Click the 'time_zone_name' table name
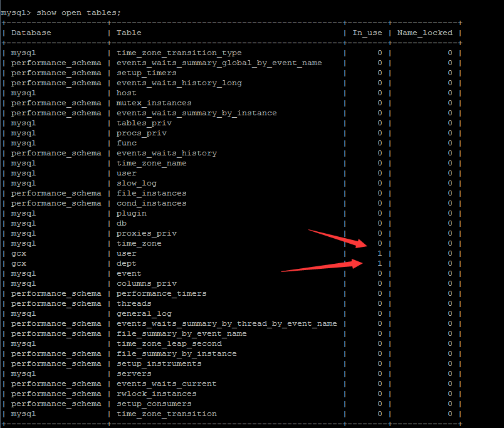The height and width of the screenshot is (428, 504). (152, 163)
